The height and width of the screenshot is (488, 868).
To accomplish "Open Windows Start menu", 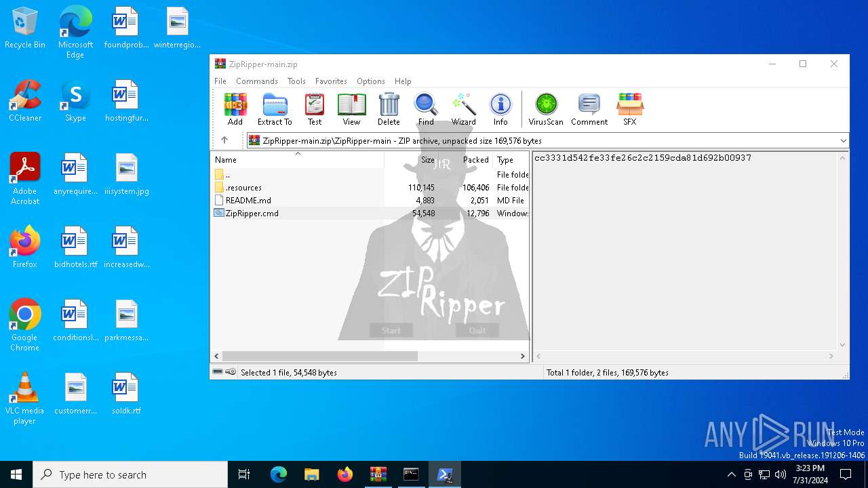I will pos(16,474).
